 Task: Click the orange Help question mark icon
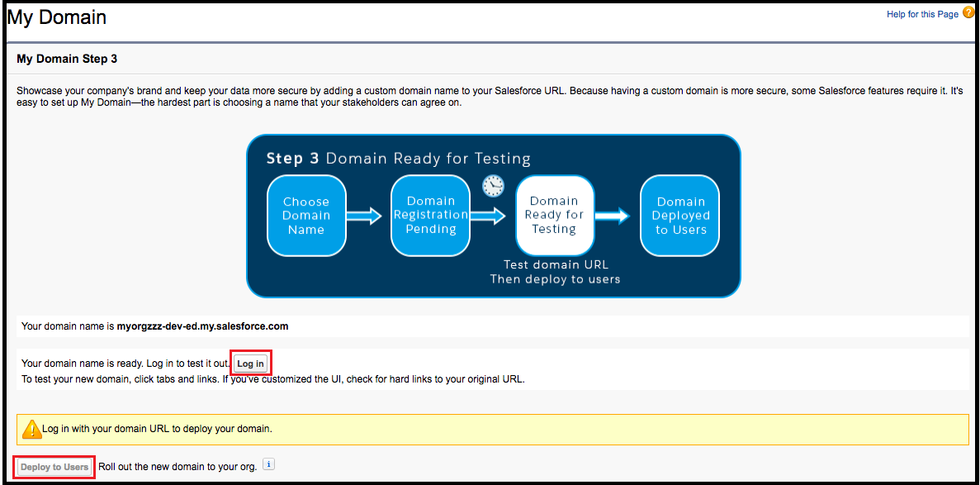coord(968,12)
